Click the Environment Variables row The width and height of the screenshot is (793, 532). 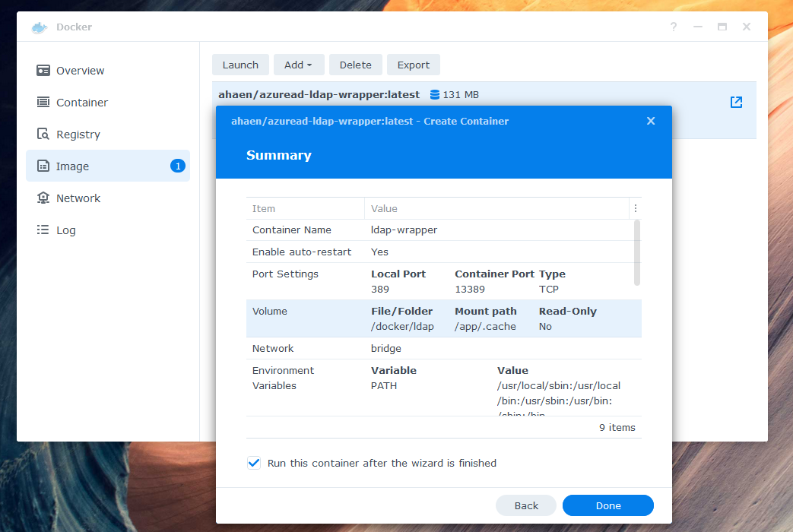click(443, 388)
